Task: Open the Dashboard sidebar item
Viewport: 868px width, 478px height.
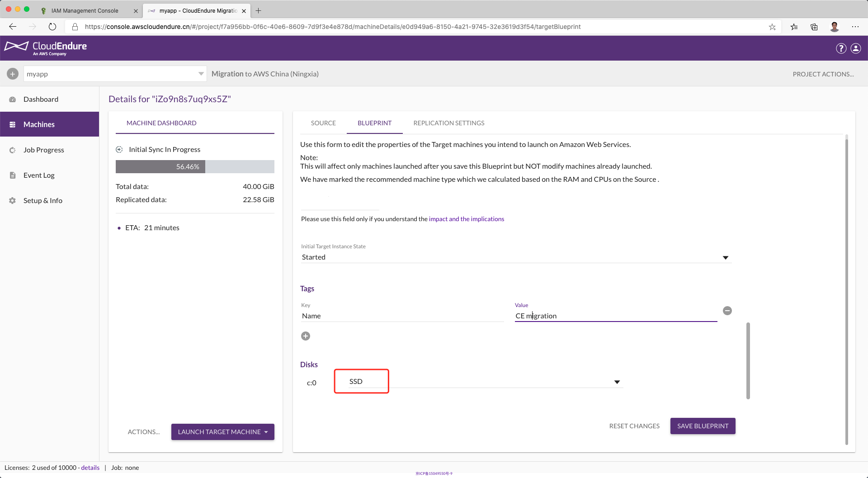Action: pos(41,99)
